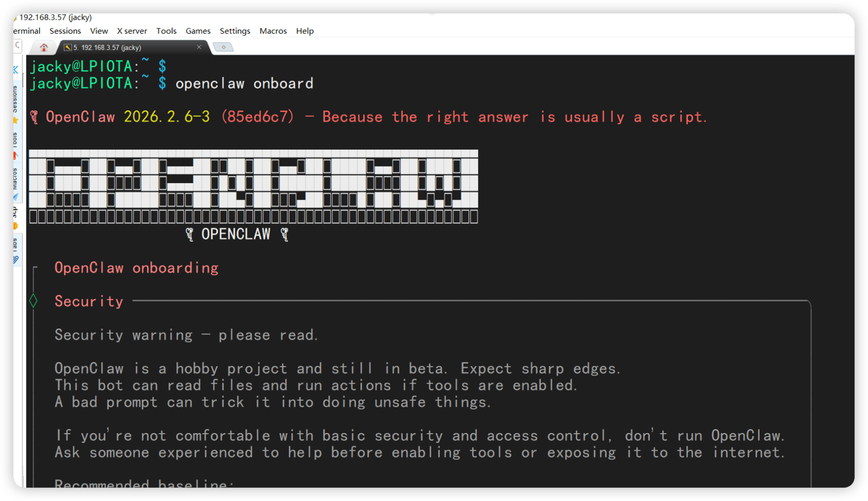Open the Settings menu
Viewport: 868px width, 501px height.
235,31
